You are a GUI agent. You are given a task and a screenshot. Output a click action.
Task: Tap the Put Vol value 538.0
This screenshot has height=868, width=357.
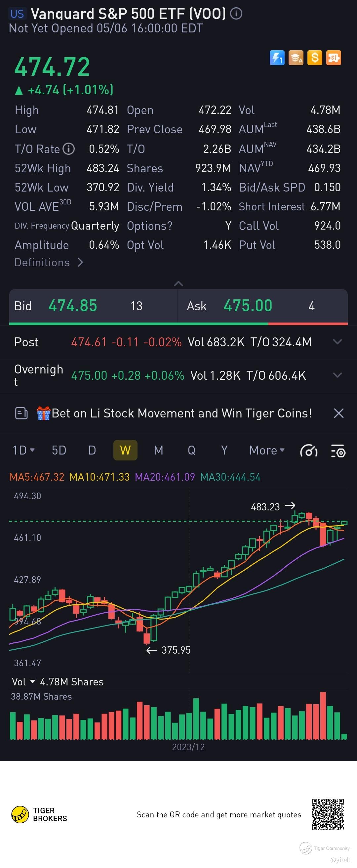pyautogui.click(x=327, y=245)
